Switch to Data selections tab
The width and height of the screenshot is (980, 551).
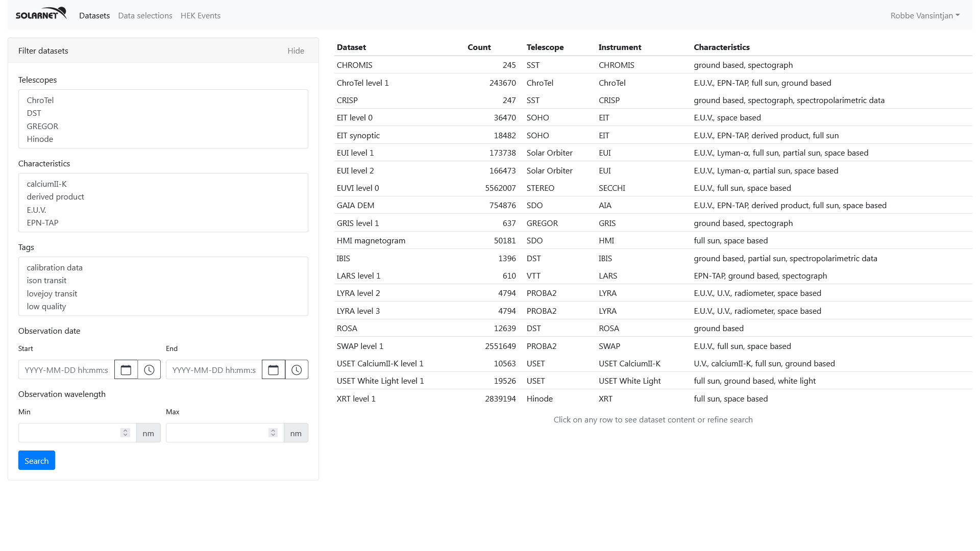click(145, 15)
